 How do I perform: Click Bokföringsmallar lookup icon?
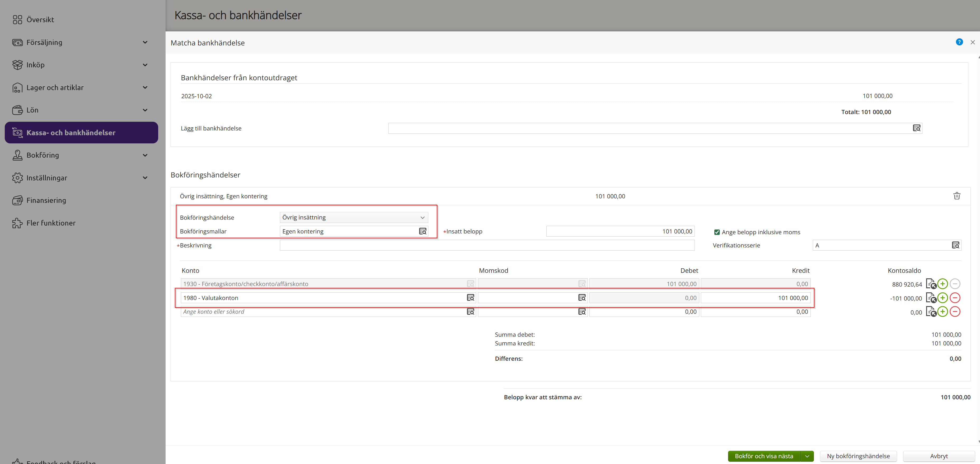pyautogui.click(x=422, y=231)
